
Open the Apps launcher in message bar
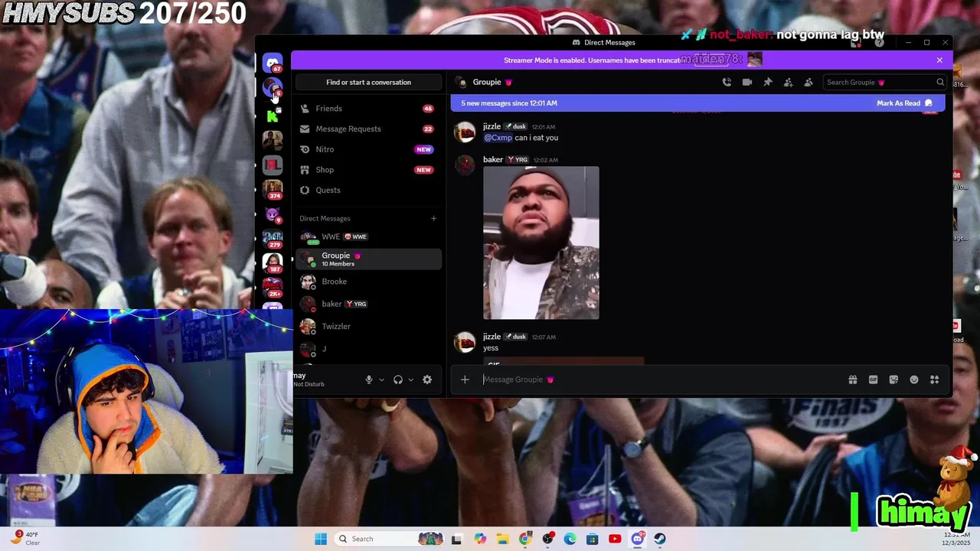click(x=934, y=380)
